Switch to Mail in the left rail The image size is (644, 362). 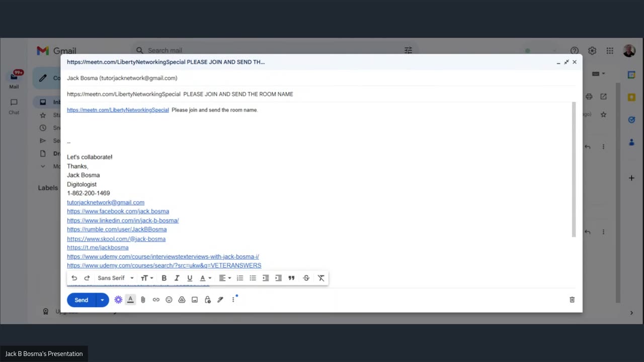14,79
